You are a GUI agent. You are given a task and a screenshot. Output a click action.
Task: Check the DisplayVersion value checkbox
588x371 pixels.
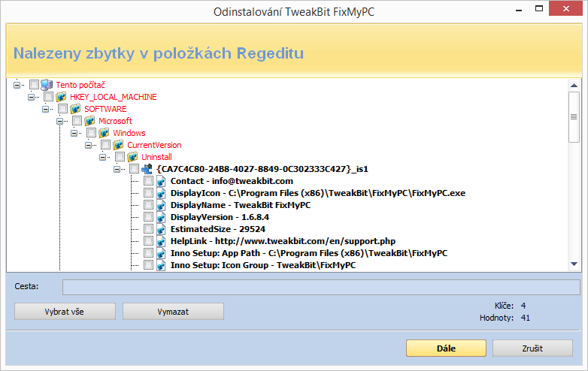(x=148, y=217)
